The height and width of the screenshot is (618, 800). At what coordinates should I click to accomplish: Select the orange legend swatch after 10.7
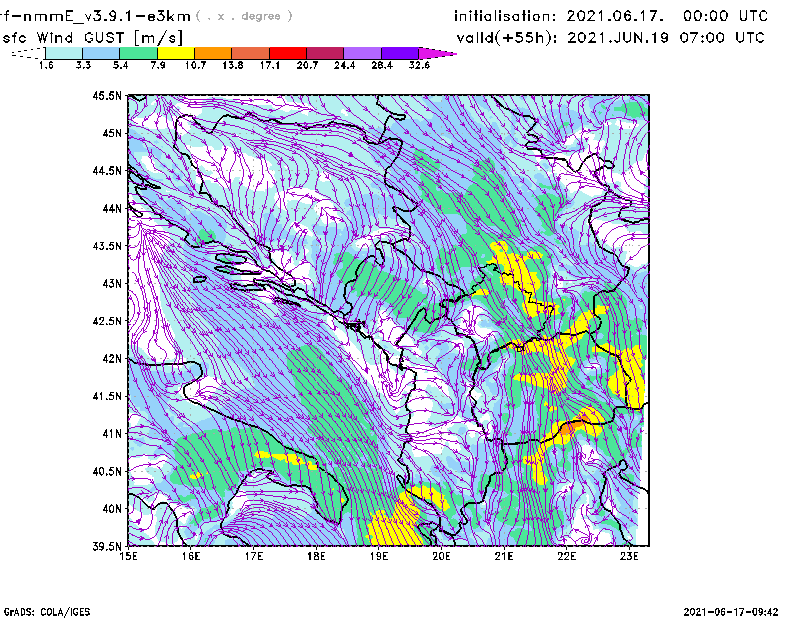[213, 53]
